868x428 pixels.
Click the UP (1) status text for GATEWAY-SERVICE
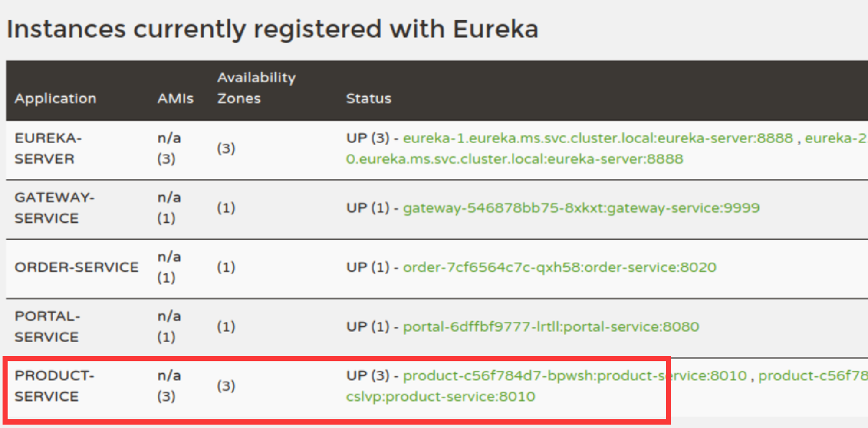point(368,208)
